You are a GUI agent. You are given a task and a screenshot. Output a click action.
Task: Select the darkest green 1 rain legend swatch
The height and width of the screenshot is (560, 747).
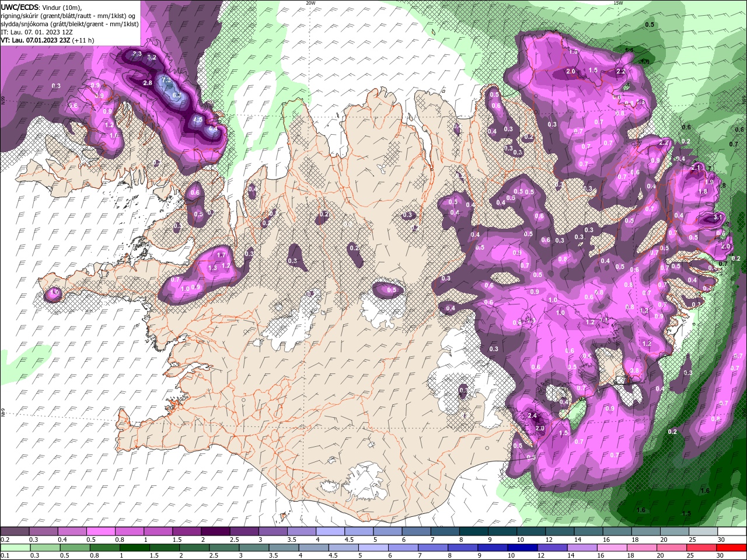(x=134, y=548)
